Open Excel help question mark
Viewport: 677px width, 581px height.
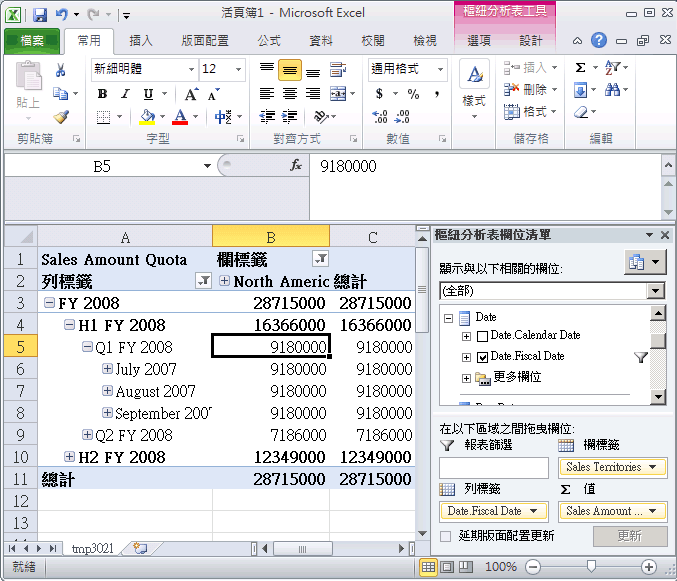coord(598,40)
